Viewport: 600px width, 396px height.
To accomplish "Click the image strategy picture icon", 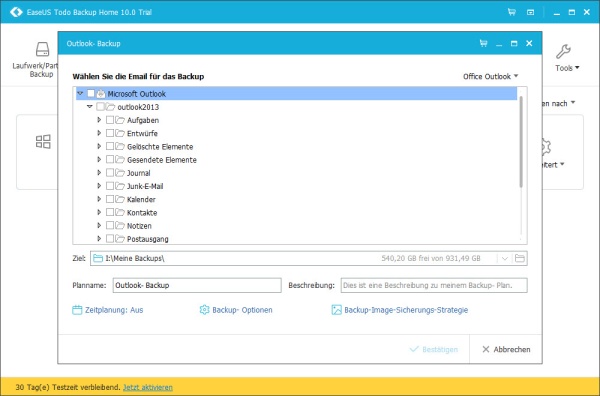I will tap(336, 310).
